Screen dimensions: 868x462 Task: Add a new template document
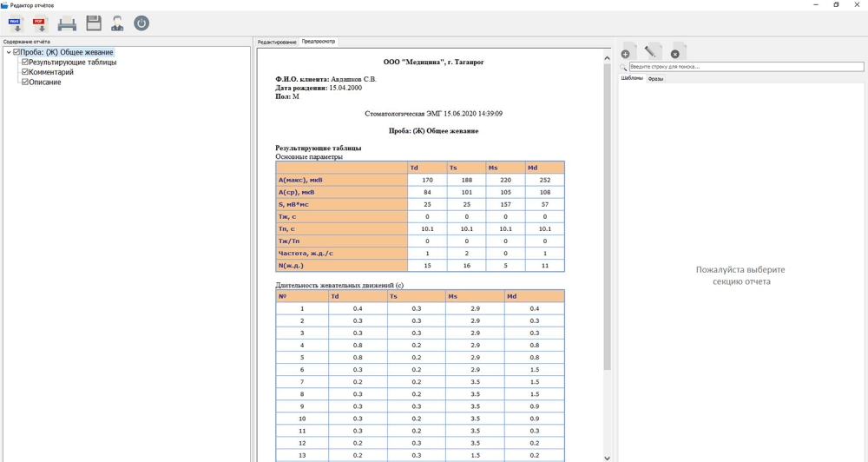628,52
